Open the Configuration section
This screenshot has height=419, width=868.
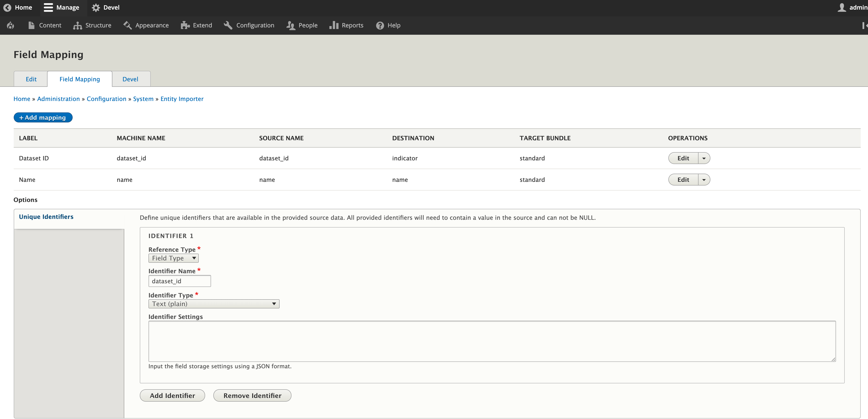point(255,25)
